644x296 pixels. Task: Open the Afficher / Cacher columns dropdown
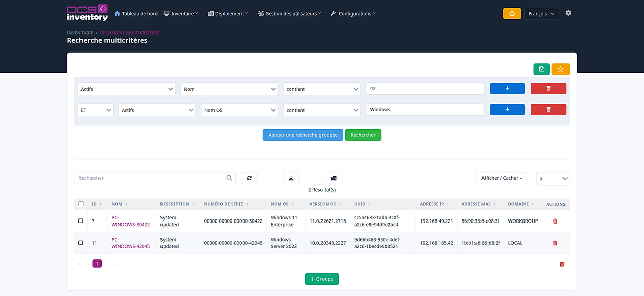(x=502, y=178)
